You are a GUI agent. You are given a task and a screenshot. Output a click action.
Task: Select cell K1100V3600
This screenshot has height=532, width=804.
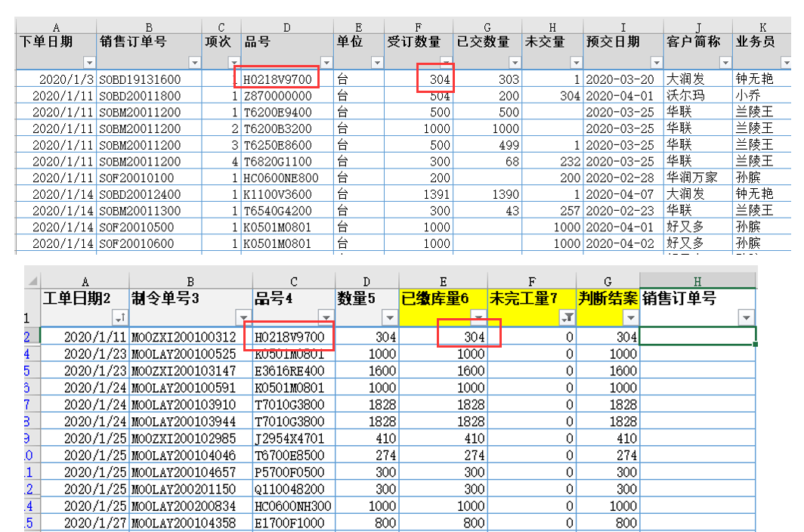coord(287,194)
